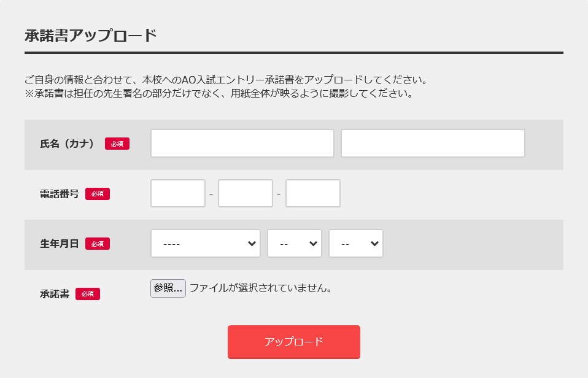Viewport: 588px width, 378px height.
Task: Focus the first 電話番号 phone field
Action: click(178, 193)
